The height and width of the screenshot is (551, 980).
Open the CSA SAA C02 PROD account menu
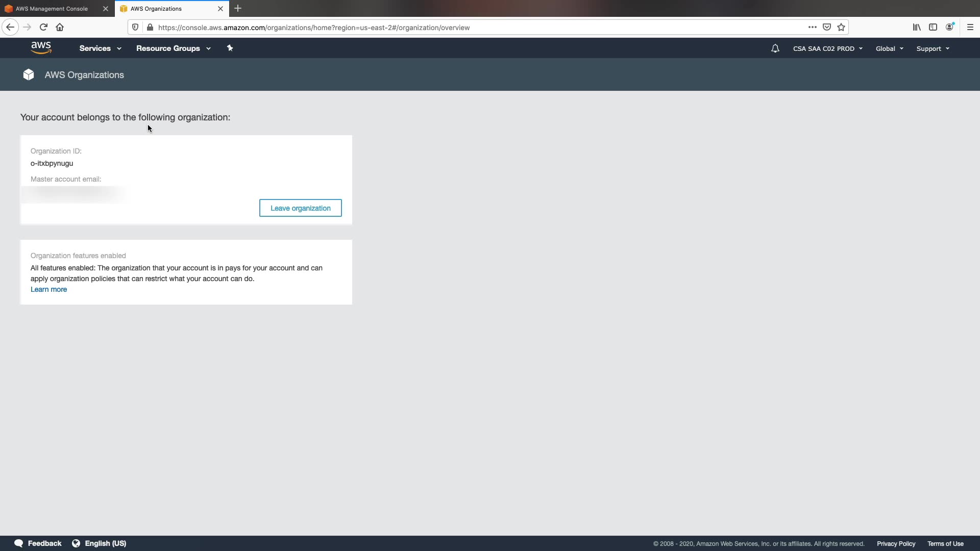[x=827, y=49]
